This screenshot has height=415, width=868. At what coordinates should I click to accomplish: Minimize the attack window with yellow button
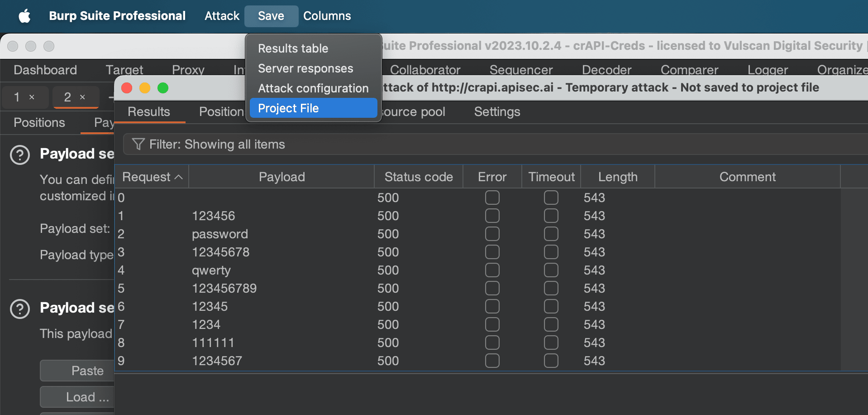point(145,88)
